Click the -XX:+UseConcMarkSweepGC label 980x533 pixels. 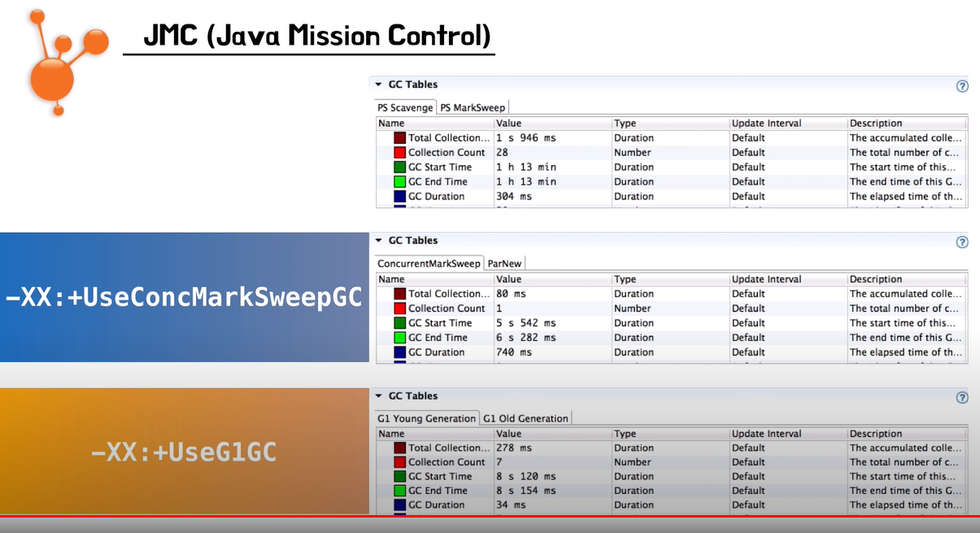pos(184,298)
